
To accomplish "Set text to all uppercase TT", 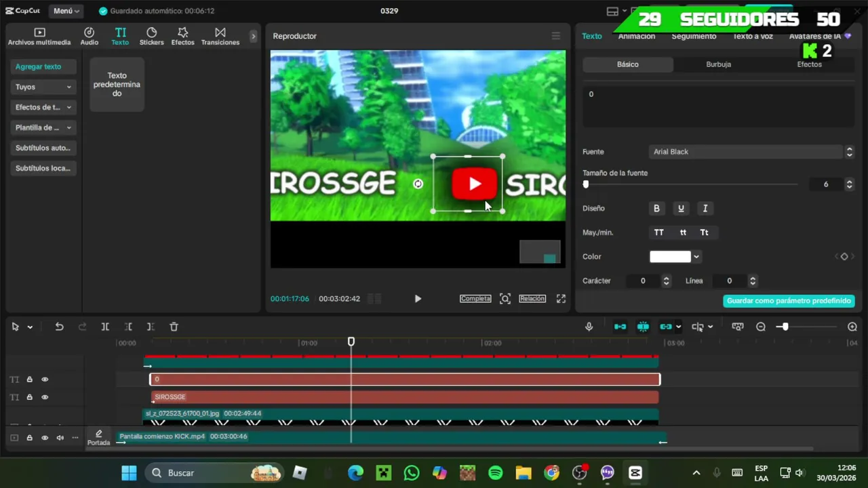I will click(x=658, y=232).
